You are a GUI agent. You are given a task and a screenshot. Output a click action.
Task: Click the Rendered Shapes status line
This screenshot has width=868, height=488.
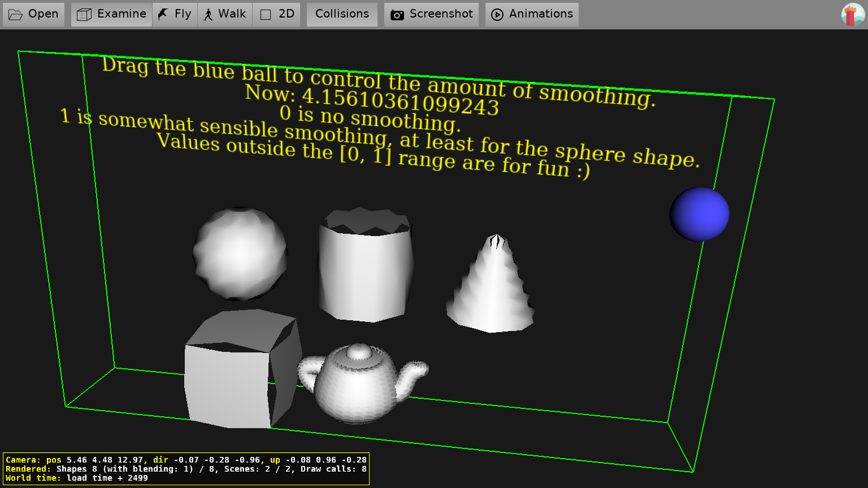[x=186, y=469]
